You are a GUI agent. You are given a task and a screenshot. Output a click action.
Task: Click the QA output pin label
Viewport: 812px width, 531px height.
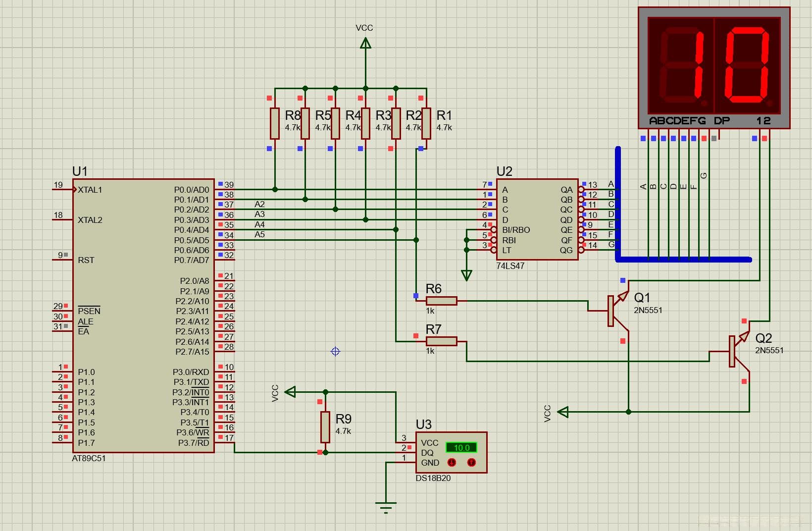click(x=566, y=190)
